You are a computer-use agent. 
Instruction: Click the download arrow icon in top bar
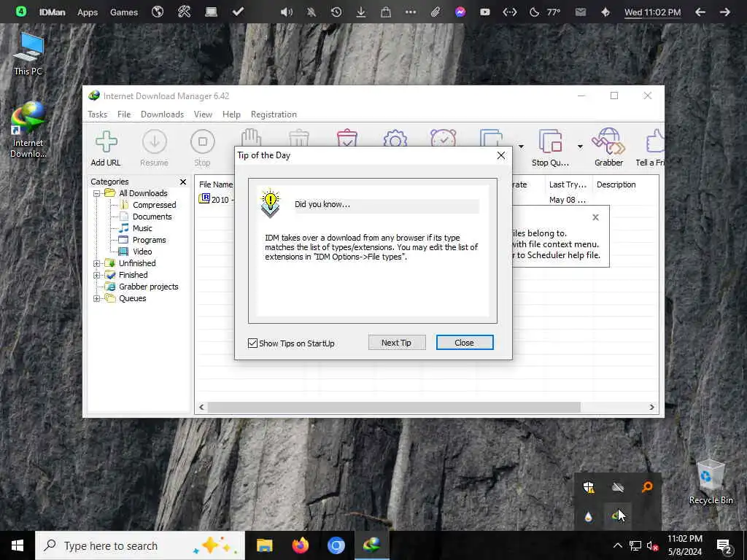point(361,12)
